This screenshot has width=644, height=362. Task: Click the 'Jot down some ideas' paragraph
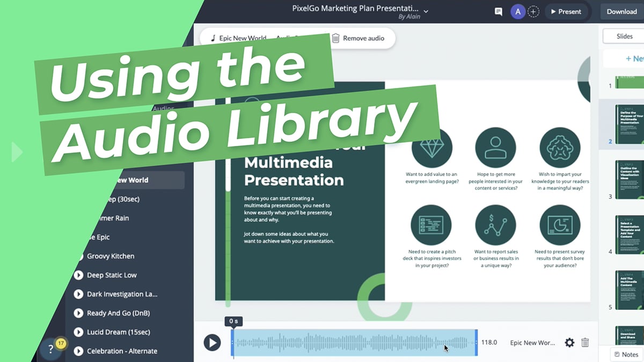point(289,238)
